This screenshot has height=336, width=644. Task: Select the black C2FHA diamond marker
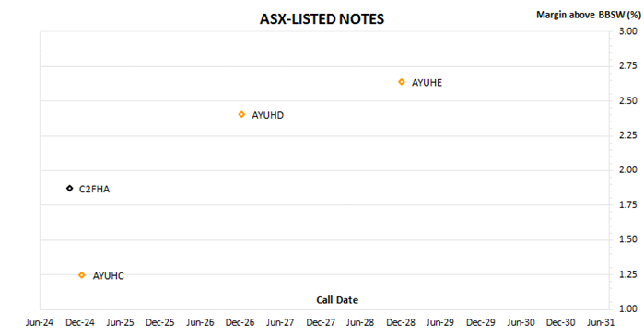click(70, 189)
